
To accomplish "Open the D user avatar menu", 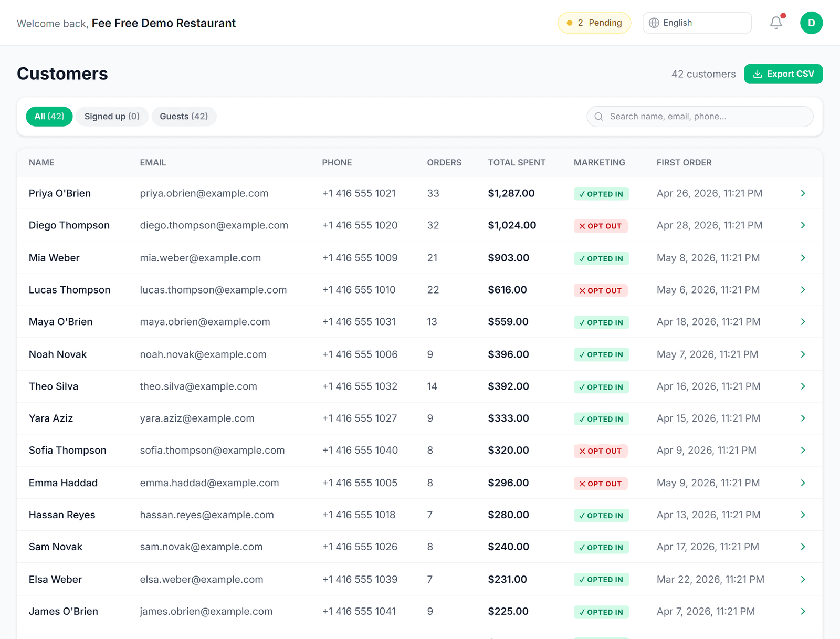I will coord(811,23).
